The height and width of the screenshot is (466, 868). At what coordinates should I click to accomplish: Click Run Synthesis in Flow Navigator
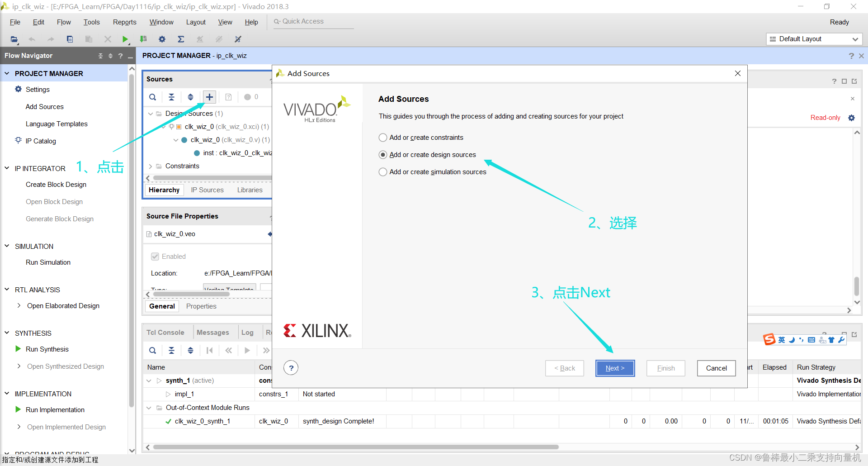[x=47, y=349]
